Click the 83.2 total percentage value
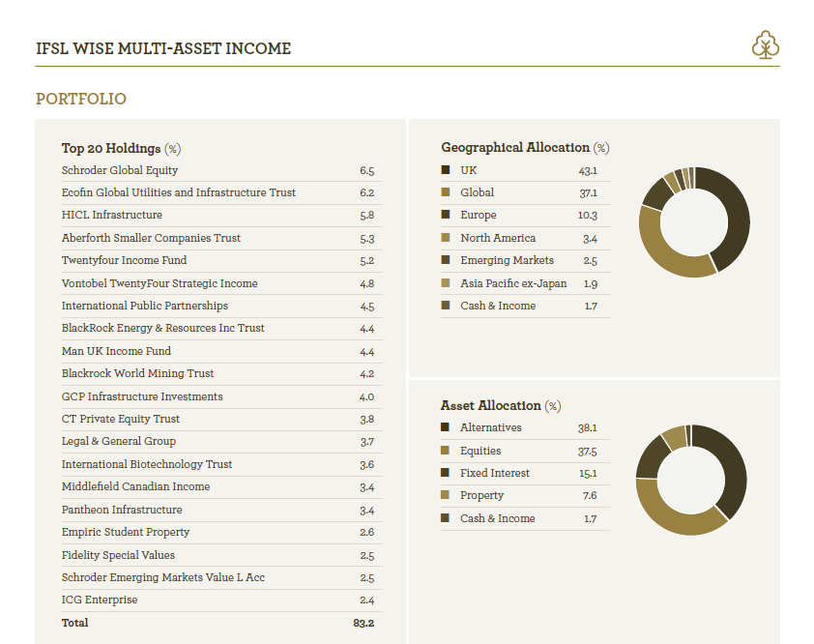The height and width of the screenshot is (644, 814). (x=363, y=624)
